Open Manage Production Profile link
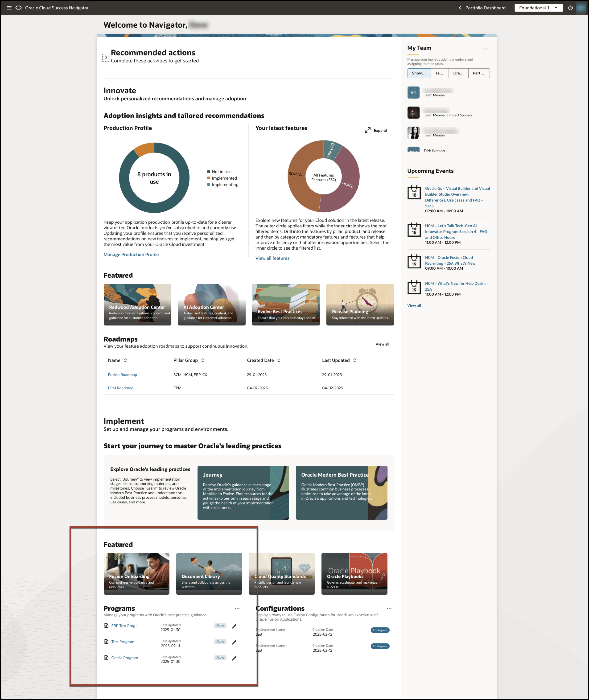 (131, 254)
